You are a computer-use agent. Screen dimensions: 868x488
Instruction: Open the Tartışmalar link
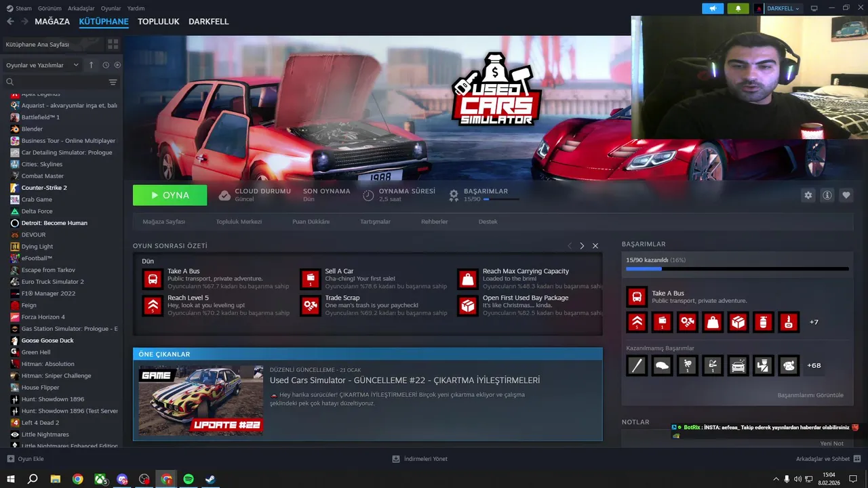tap(375, 222)
